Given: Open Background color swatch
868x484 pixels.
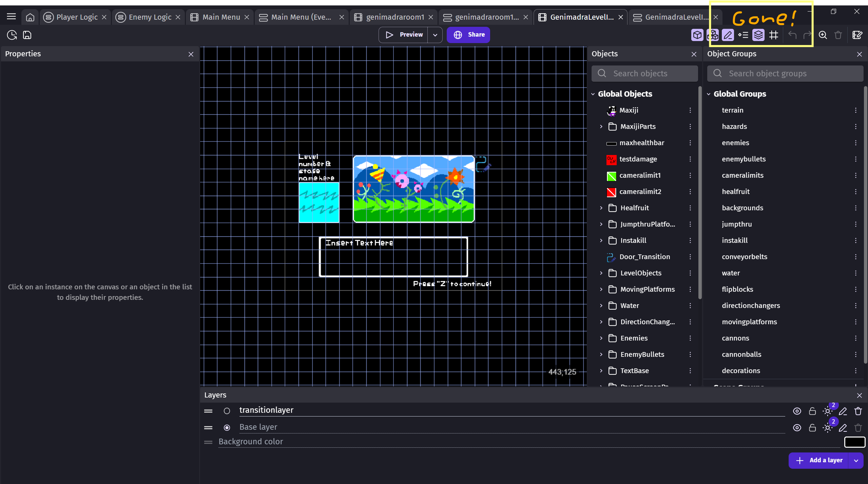Looking at the screenshot, I should [854, 442].
